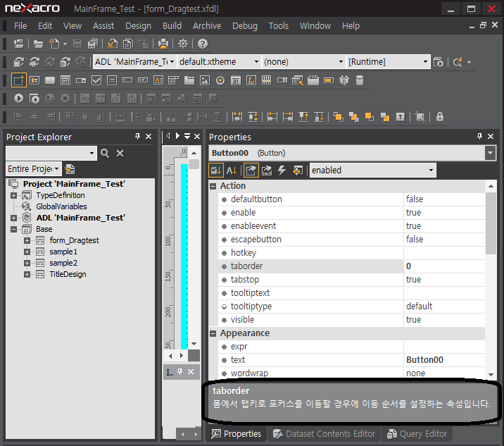Open the File menu
Image resolution: width=504 pixels, height=446 pixels.
tap(20, 26)
